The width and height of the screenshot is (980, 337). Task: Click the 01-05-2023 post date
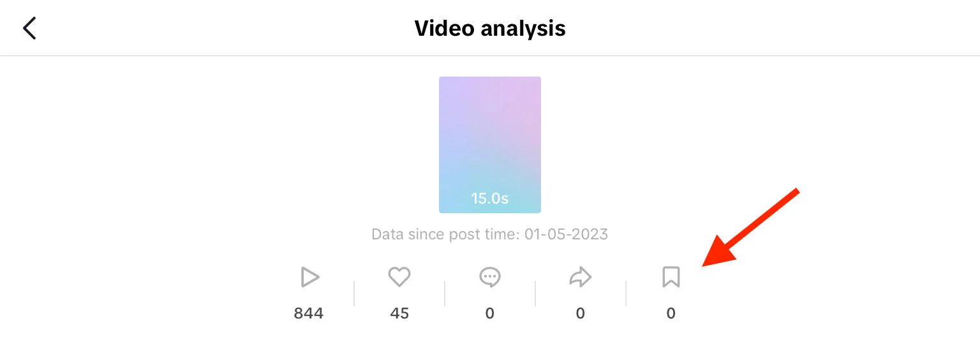click(x=567, y=234)
